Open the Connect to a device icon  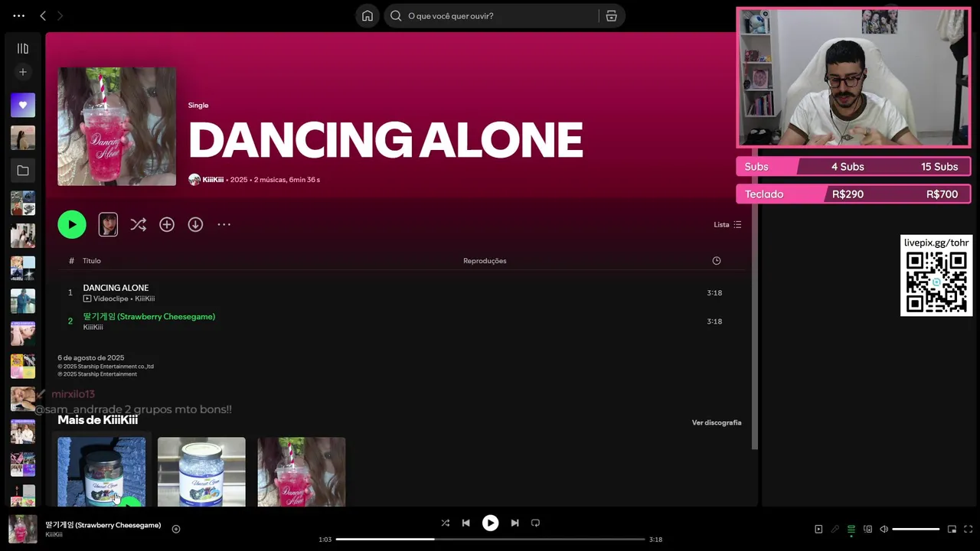tap(867, 529)
